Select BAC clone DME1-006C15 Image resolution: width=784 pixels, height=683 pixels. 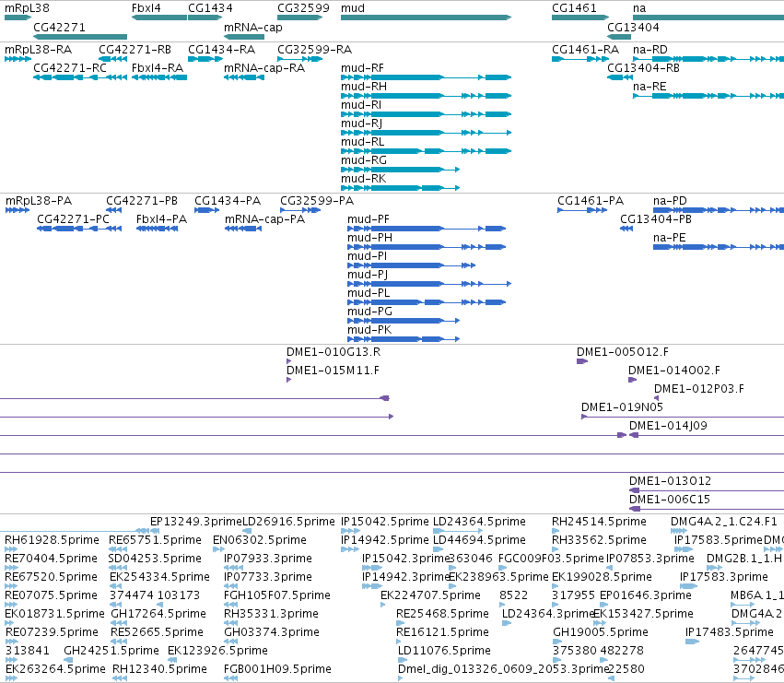707,509
